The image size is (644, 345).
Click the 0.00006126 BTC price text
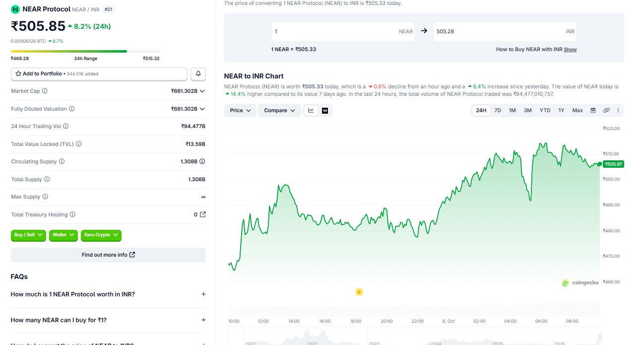coord(28,41)
